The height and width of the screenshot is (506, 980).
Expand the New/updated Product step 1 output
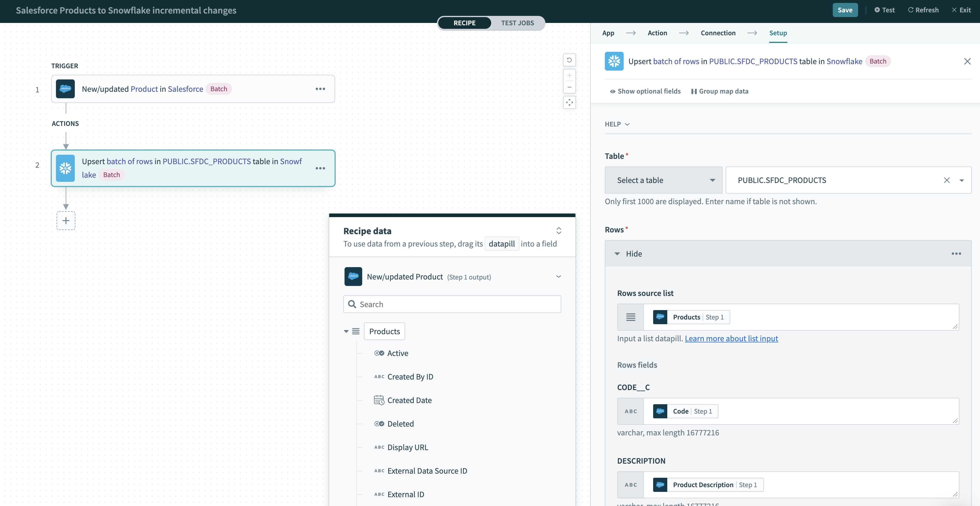[557, 276]
